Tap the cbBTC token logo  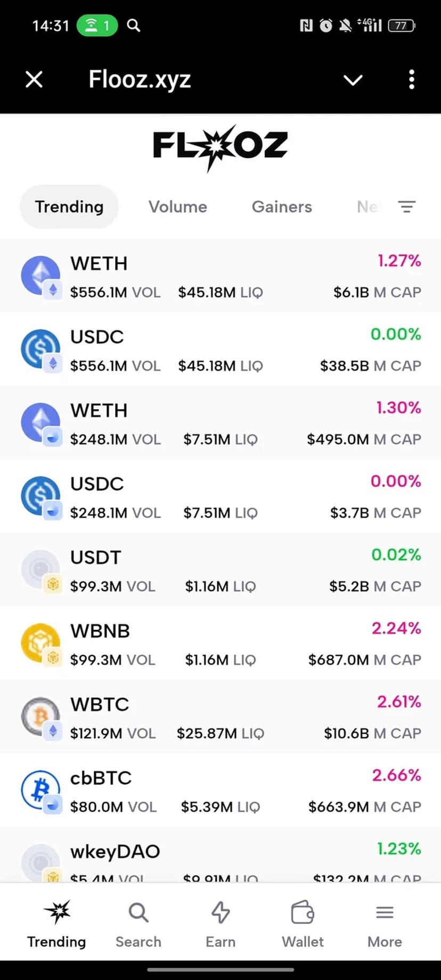[x=40, y=790]
